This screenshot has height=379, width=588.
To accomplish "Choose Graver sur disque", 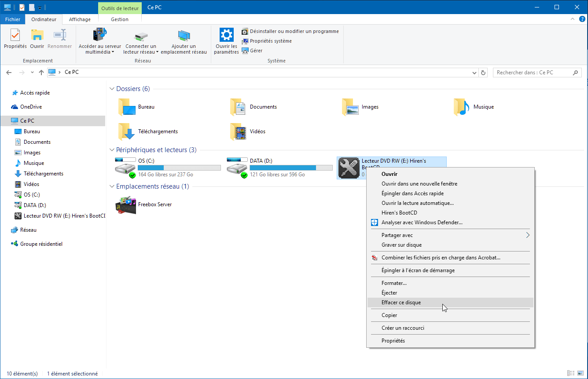I will pyautogui.click(x=450, y=245).
